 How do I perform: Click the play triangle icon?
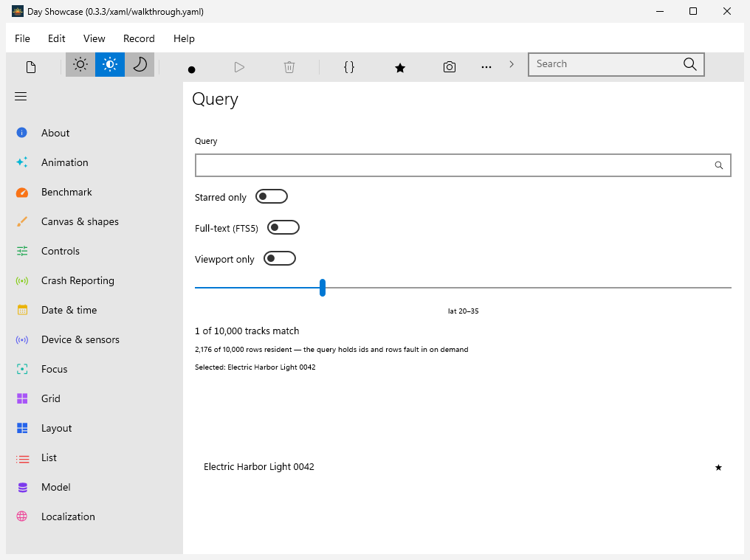(240, 67)
